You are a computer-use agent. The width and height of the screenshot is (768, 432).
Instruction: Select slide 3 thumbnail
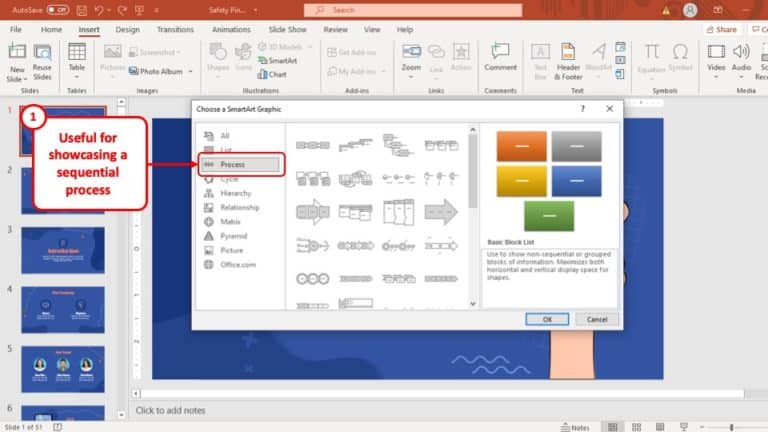point(63,250)
